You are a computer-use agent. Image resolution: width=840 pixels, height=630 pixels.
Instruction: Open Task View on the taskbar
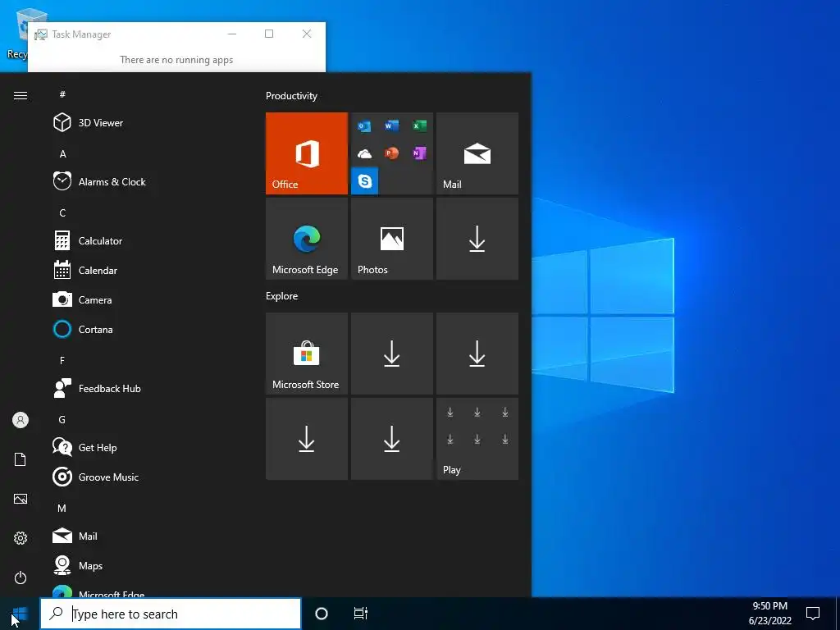point(361,614)
